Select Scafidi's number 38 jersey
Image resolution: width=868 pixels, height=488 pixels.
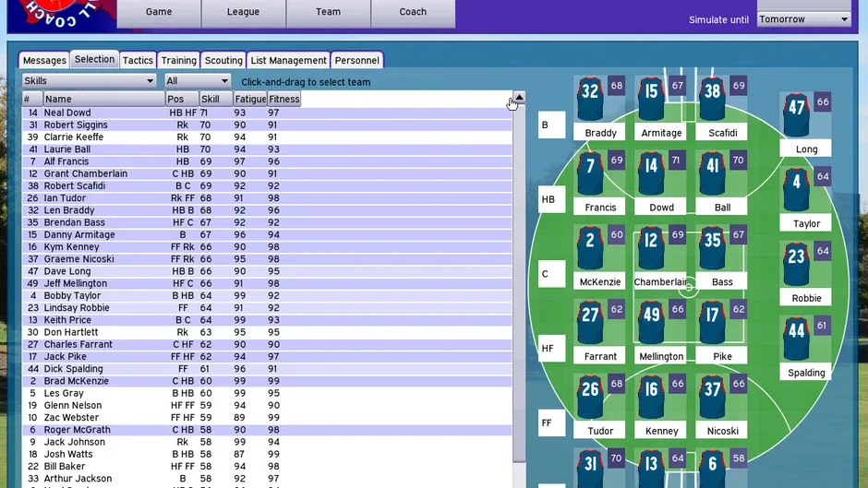[712, 99]
